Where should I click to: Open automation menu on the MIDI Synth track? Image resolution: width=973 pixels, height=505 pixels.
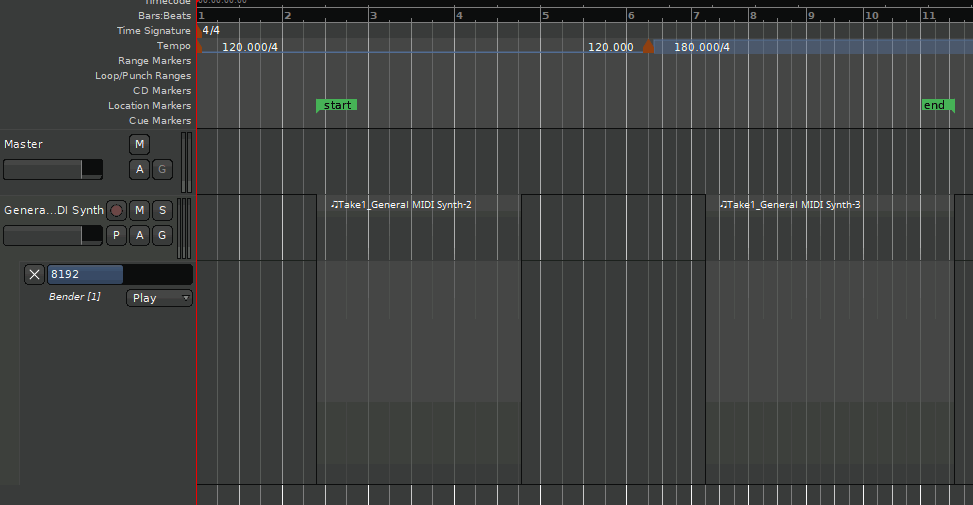[139, 235]
